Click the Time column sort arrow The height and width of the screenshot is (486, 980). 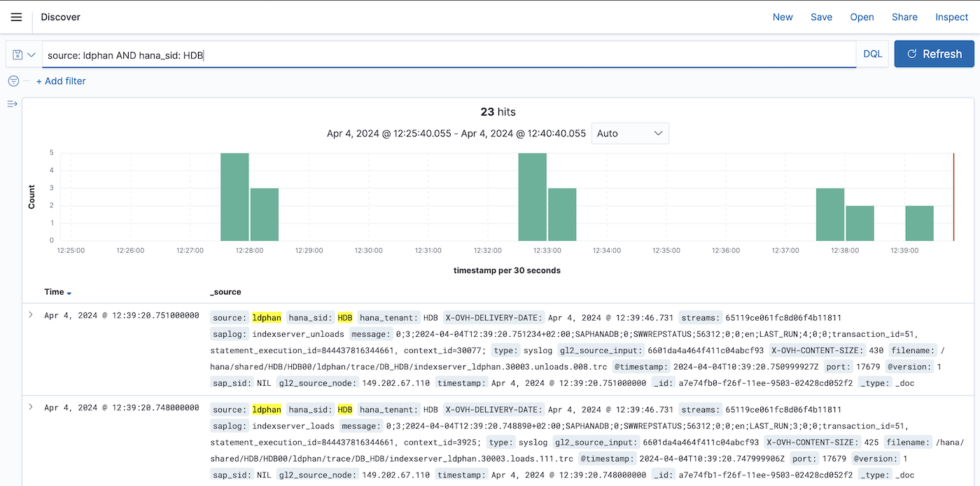(69, 293)
